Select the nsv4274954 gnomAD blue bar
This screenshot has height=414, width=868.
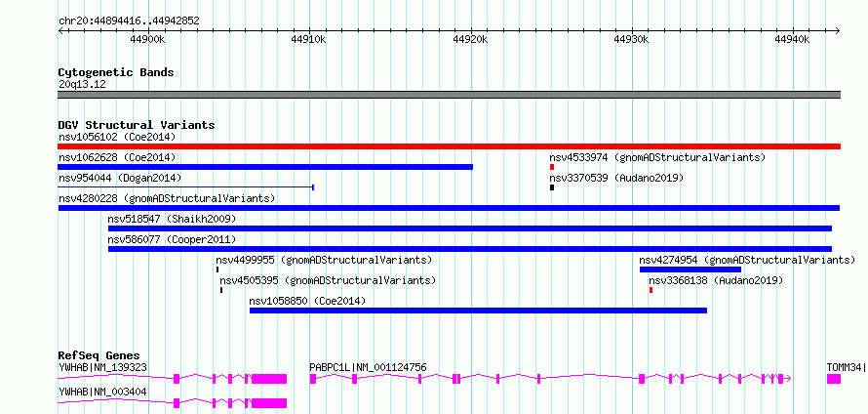690,269
